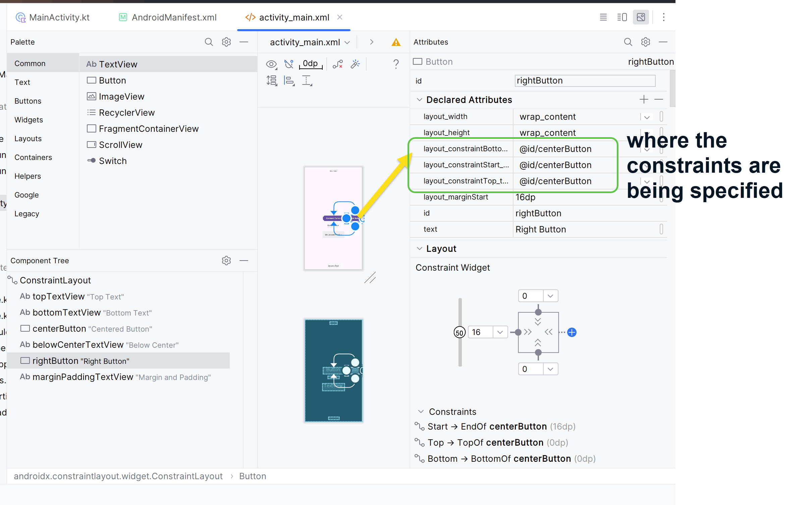Screen dimensions: 812x505
Task: Edit the rightButton id field
Action: point(585,81)
